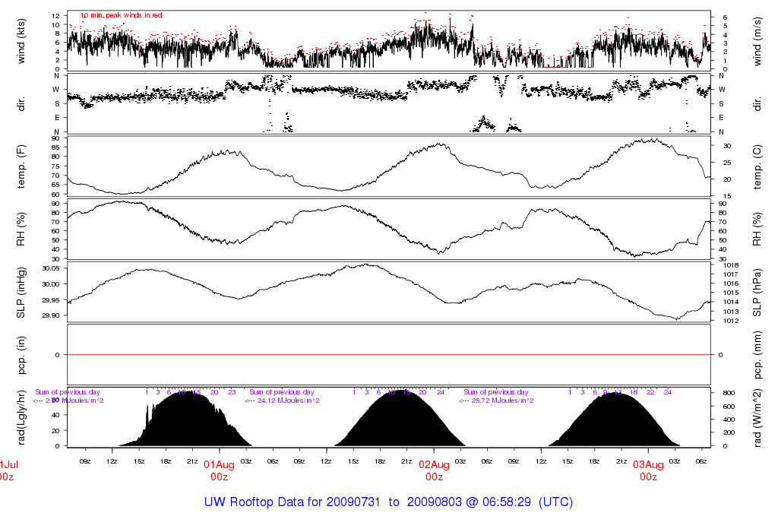Click the red zero precipitation line

point(389,354)
